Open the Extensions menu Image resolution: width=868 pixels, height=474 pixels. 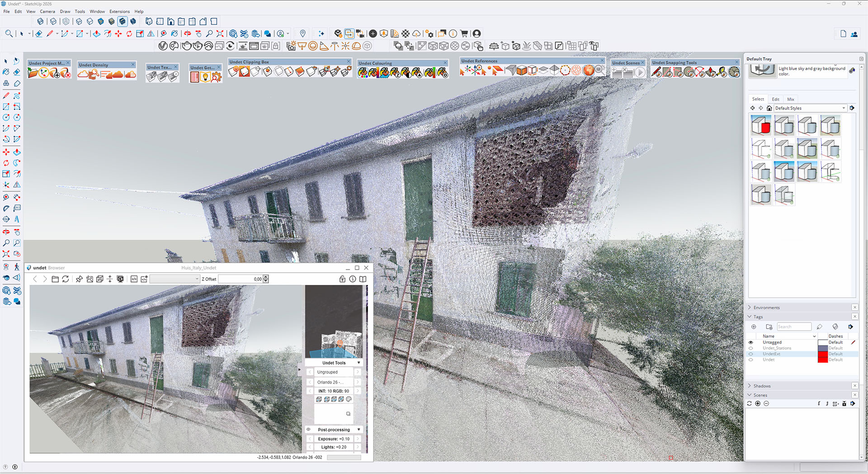click(x=119, y=11)
